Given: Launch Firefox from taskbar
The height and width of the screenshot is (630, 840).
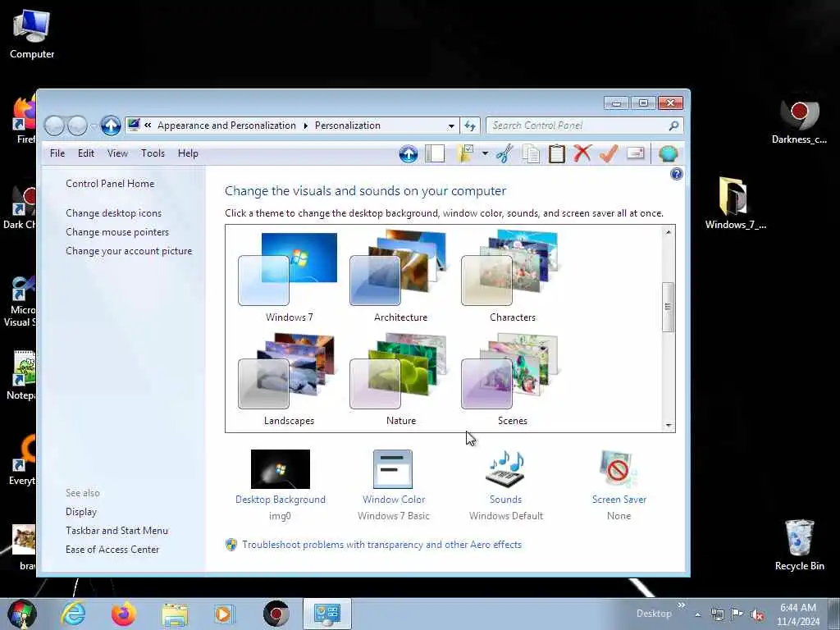Looking at the screenshot, I should tap(124, 614).
